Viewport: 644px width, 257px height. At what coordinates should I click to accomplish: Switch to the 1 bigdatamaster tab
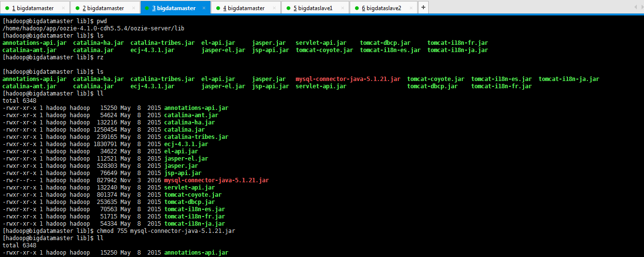[x=35, y=8]
